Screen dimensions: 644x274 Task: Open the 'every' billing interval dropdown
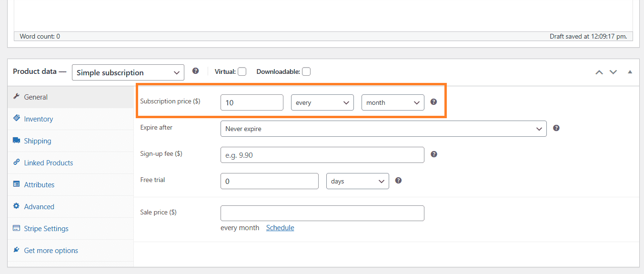[322, 102]
